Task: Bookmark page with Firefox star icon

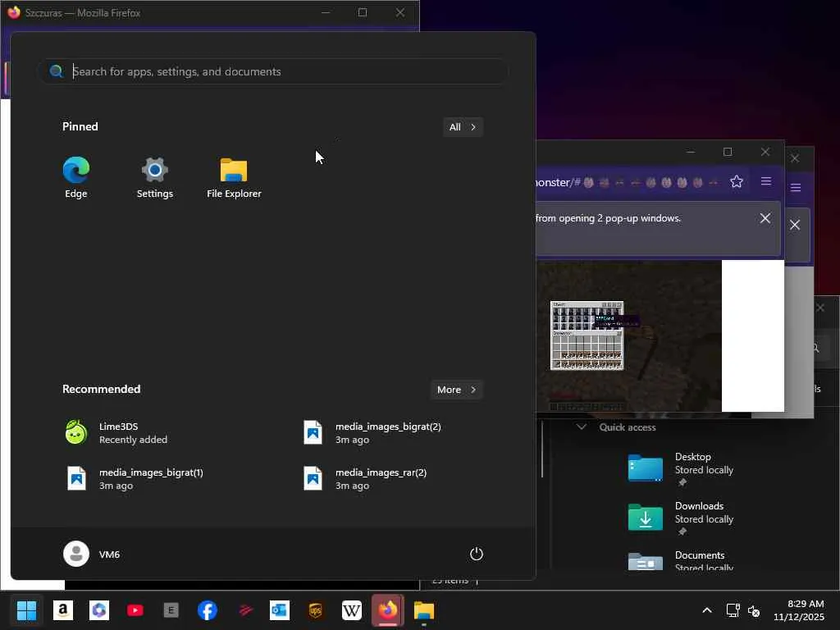Action: 737,181
